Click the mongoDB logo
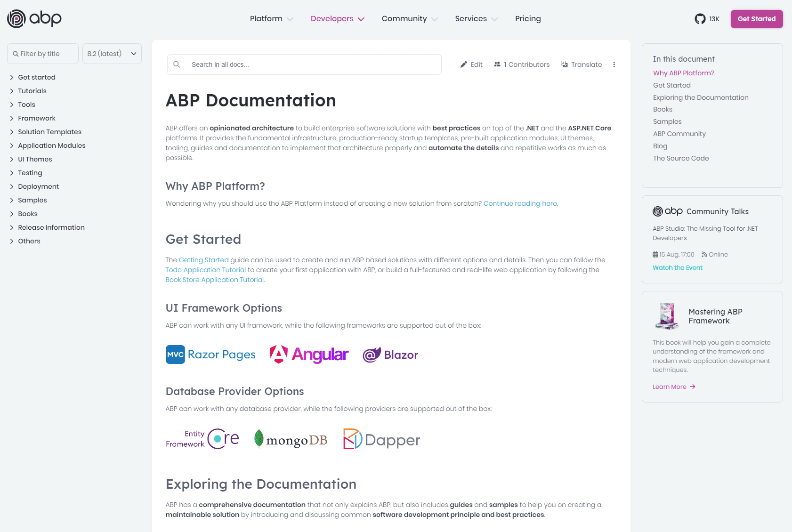 (x=291, y=439)
